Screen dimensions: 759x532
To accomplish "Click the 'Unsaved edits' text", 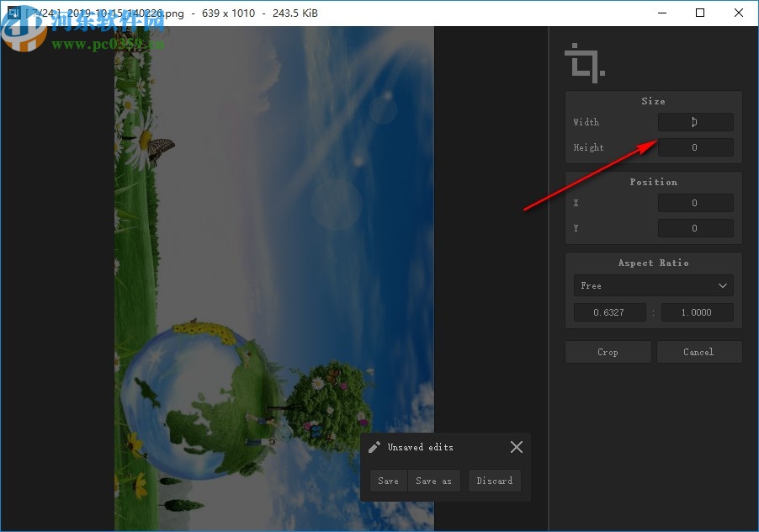I will tap(421, 447).
